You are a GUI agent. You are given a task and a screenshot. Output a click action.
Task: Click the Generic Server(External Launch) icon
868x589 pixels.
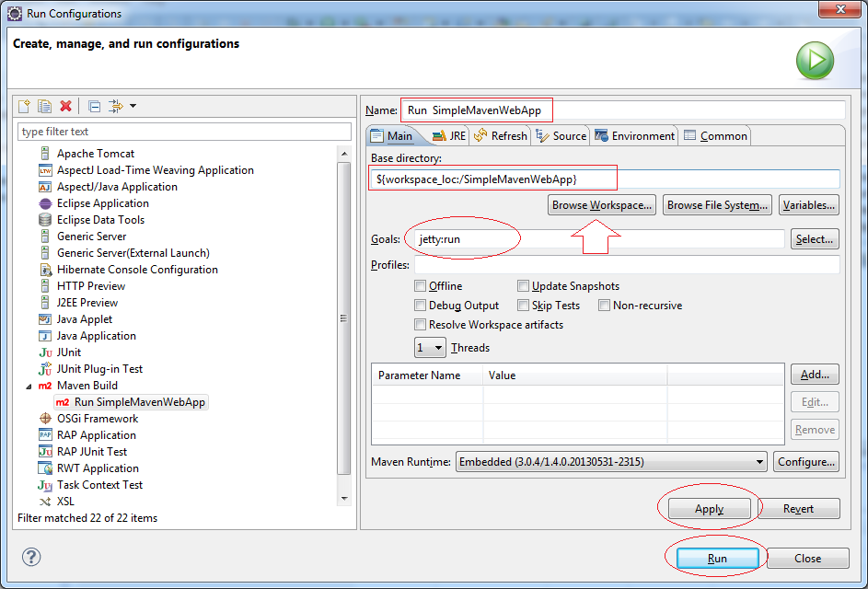45,253
